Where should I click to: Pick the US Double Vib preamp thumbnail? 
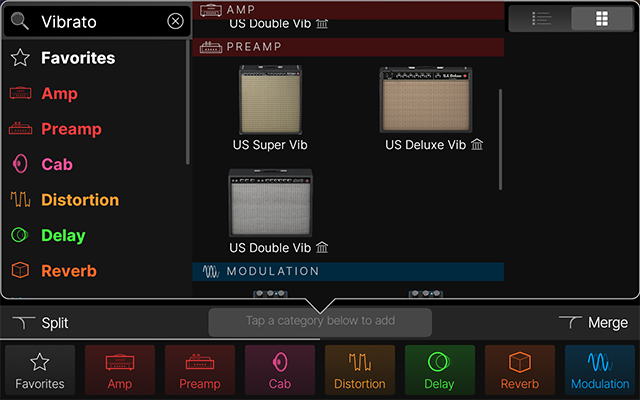click(x=270, y=202)
